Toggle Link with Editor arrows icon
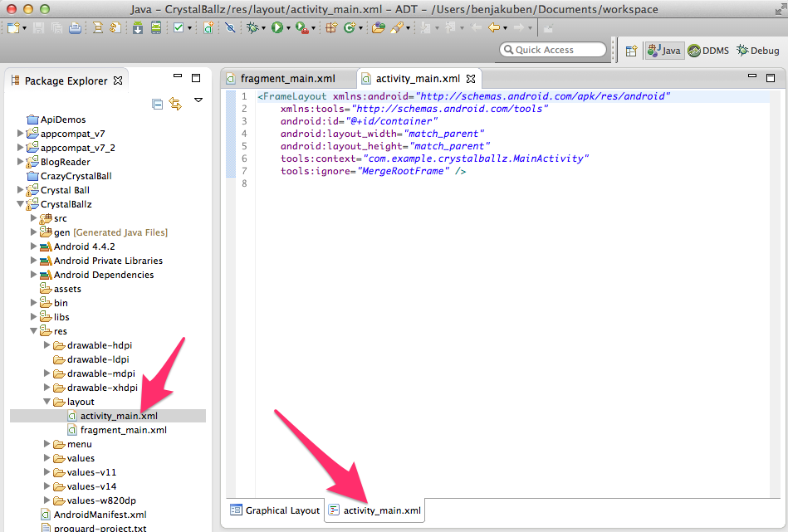 pyautogui.click(x=175, y=104)
